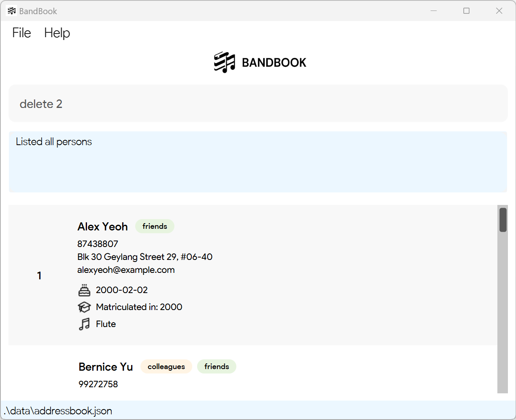Click the music note instrument icon
516x420 pixels.
(84, 324)
